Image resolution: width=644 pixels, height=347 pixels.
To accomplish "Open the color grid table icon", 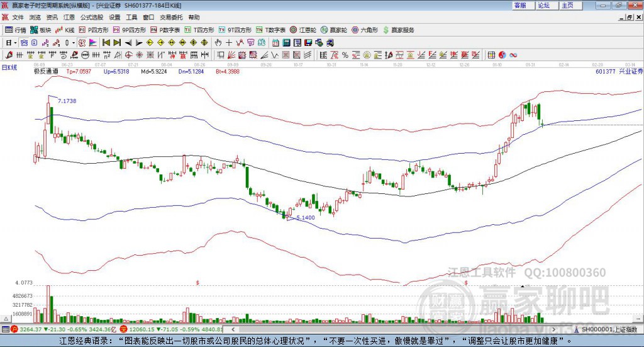I will [492, 55].
